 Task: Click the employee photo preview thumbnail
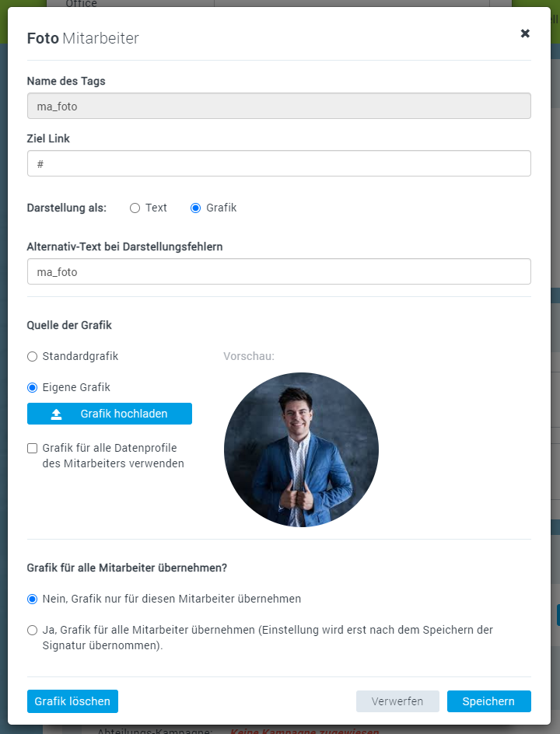click(301, 449)
